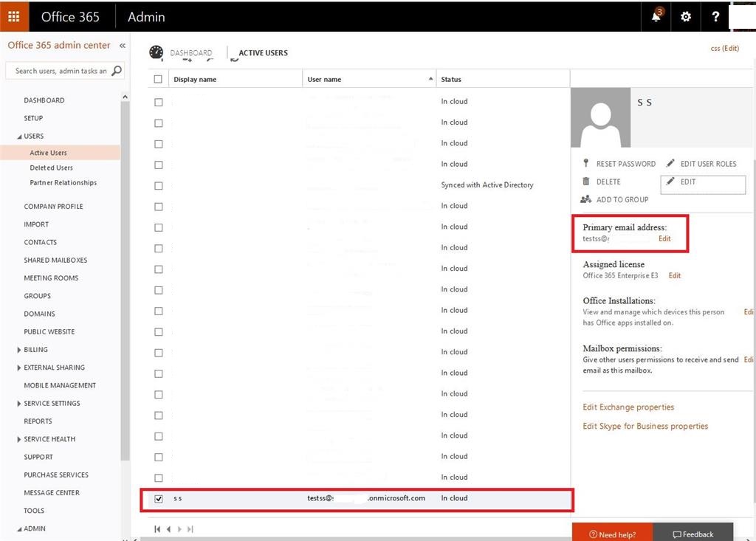Click the search magnifier icon
The width and height of the screenshot is (756, 541).
tap(116, 71)
